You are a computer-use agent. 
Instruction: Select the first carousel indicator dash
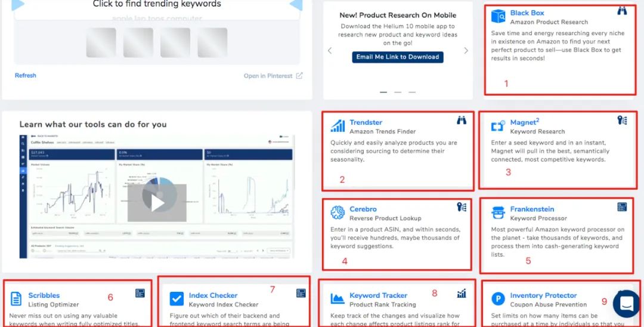coord(383,92)
